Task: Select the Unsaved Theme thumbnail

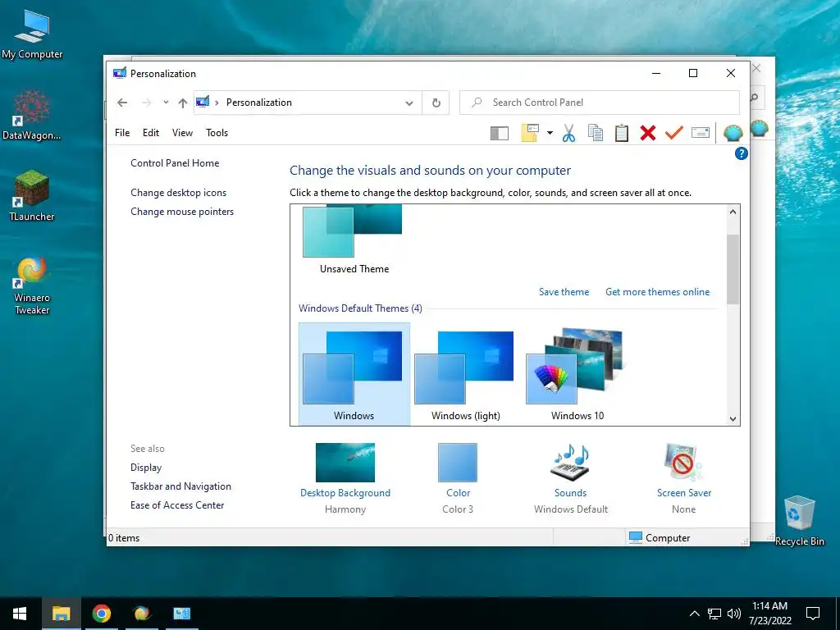Action: pyautogui.click(x=353, y=231)
